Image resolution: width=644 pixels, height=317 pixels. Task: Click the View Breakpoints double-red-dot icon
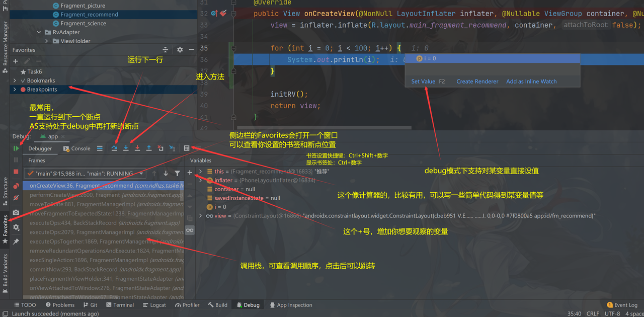click(16, 186)
